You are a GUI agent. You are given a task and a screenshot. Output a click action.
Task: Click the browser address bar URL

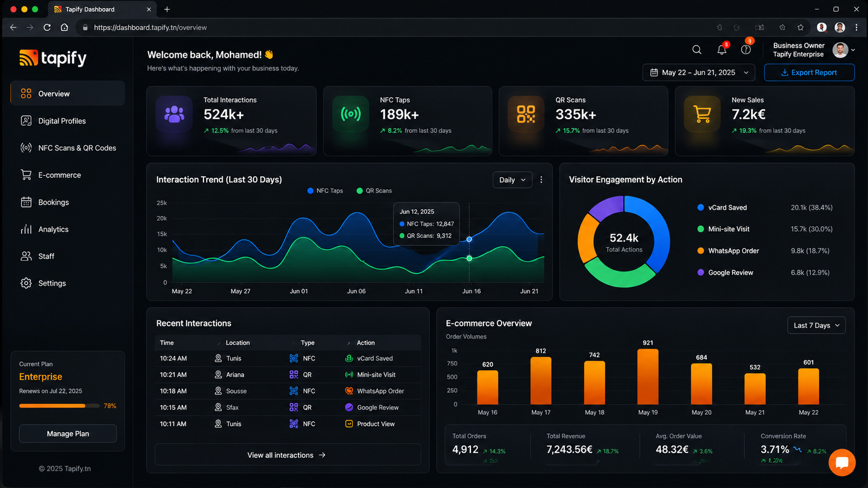(x=150, y=27)
